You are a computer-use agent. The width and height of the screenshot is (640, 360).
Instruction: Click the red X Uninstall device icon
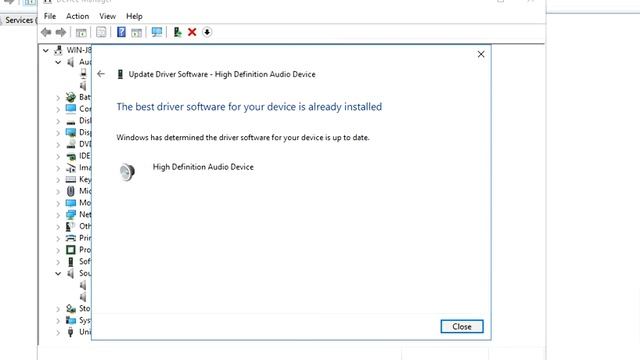pos(192,32)
